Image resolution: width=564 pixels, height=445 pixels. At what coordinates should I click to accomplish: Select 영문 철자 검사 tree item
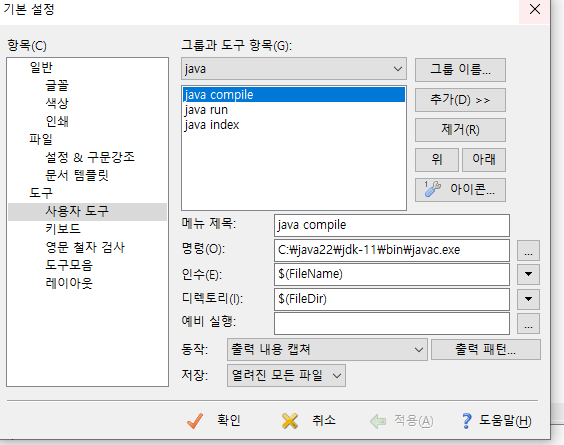click(x=85, y=248)
